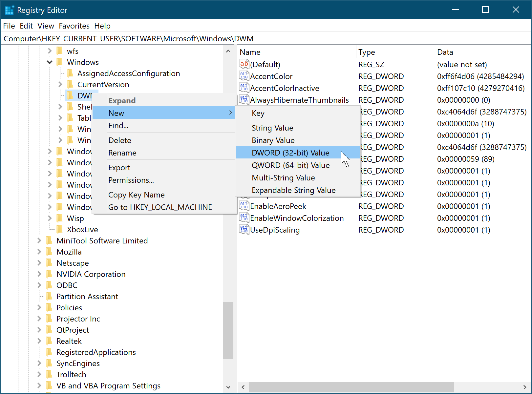This screenshot has height=394, width=532.
Task: Click Export in the context menu
Action: pyautogui.click(x=164, y=167)
